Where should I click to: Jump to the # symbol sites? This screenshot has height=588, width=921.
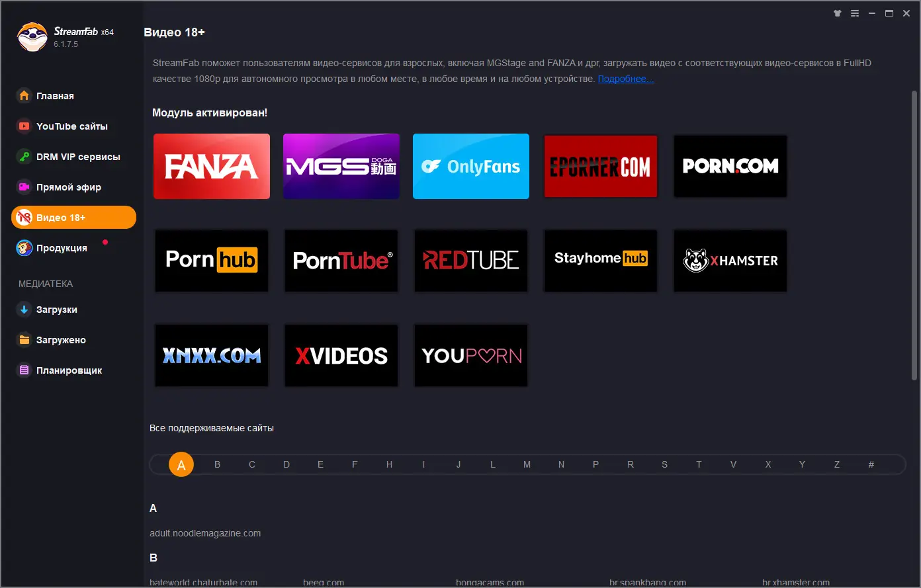[x=871, y=464]
